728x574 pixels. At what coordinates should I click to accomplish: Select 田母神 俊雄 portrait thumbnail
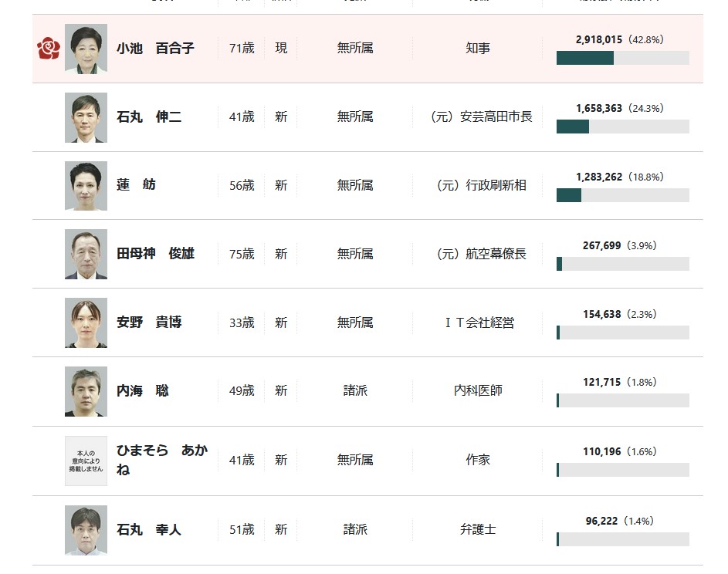click(86, 255)
